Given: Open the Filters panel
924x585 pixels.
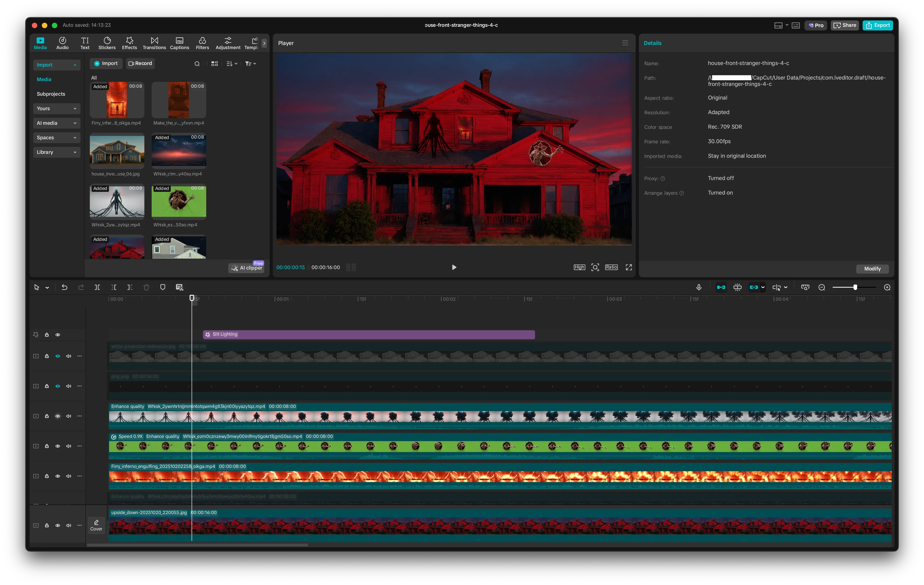Looking at the screenshot, I should pos(202,43).
